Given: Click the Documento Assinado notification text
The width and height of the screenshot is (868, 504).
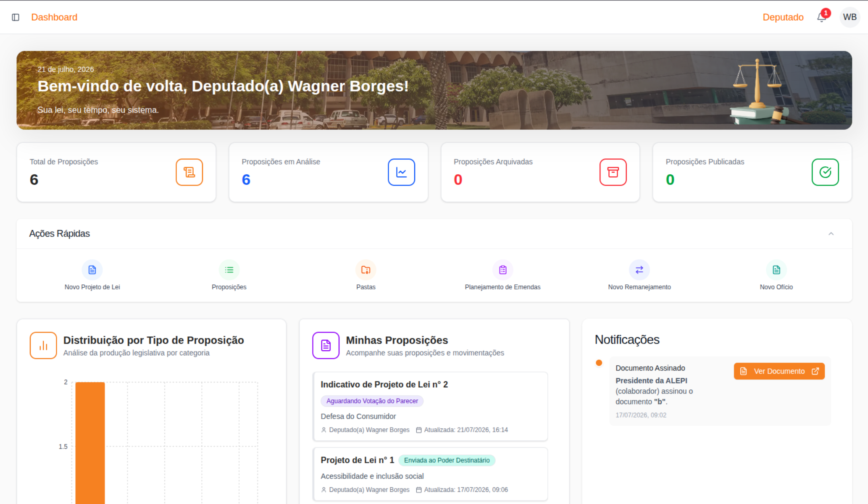Looking at the screenshot, I should (650, 368).
